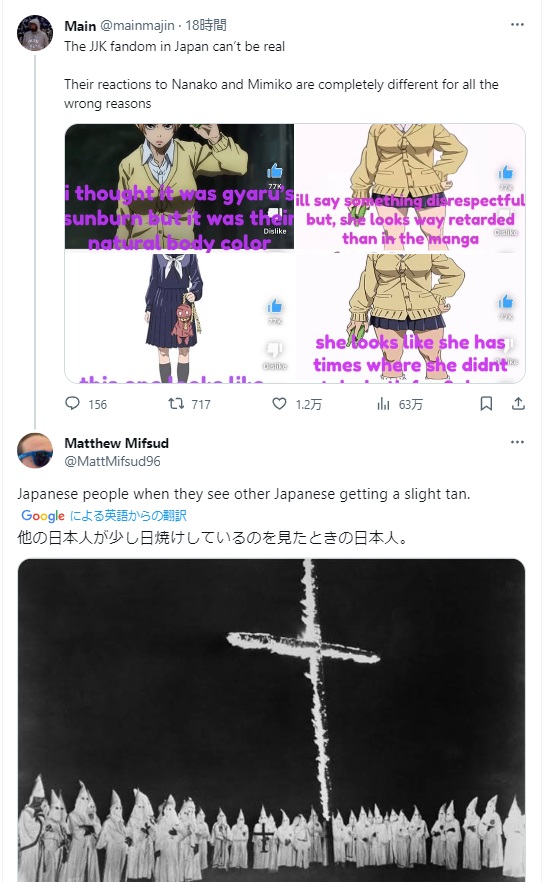Open the black-and-white burning cross photo
551x882 pixels.
272,720
